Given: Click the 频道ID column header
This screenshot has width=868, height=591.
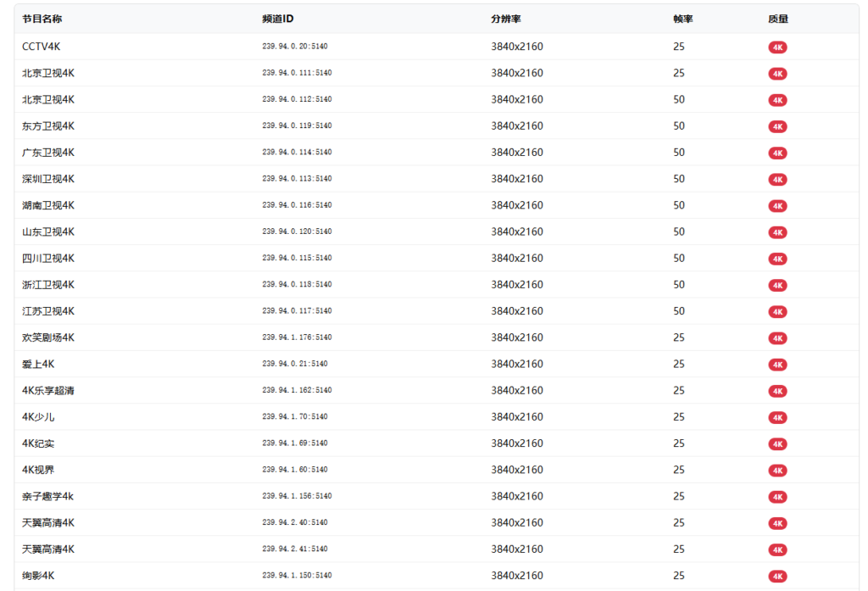Looking at the screenshot, I should pos(278,19).
